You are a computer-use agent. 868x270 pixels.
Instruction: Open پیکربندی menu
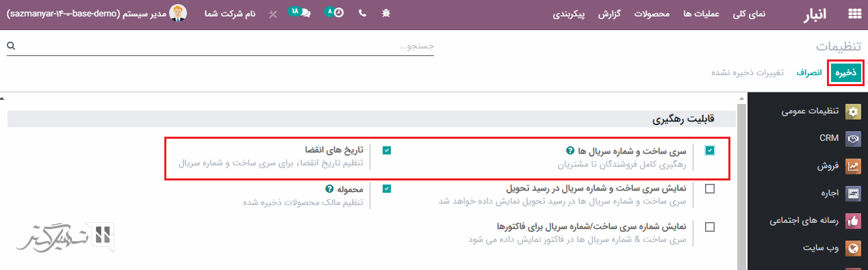pyautogui.click(x=569, y=14)
